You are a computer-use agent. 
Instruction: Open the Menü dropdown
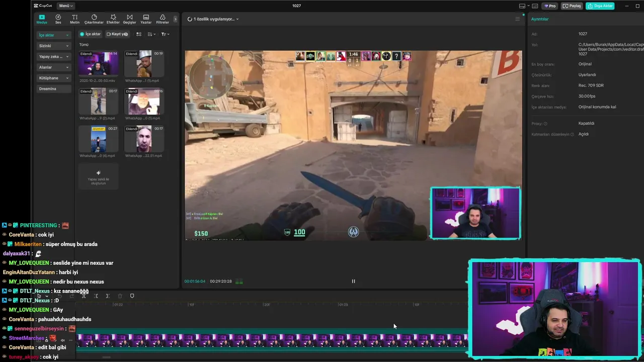pos(66,6)
